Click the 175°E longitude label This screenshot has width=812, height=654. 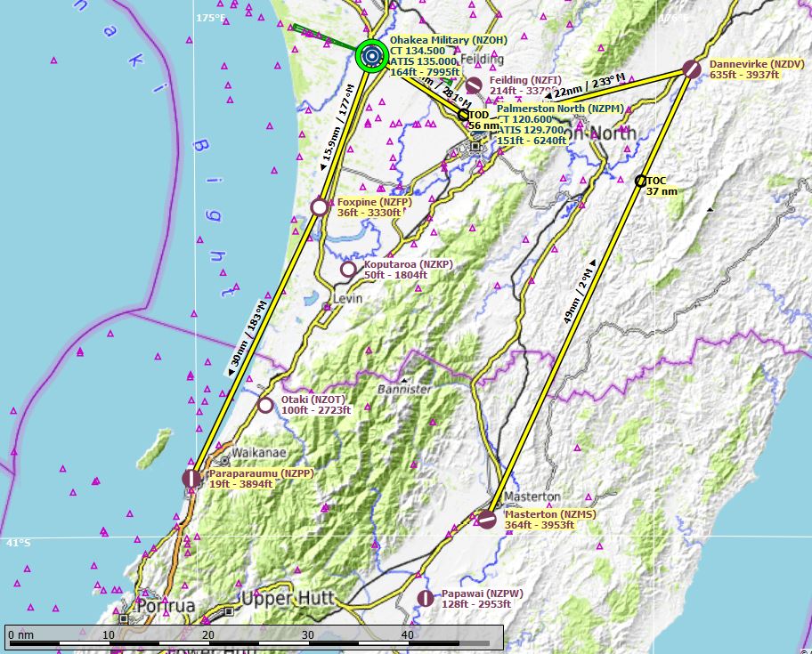[x=211, y=19]
